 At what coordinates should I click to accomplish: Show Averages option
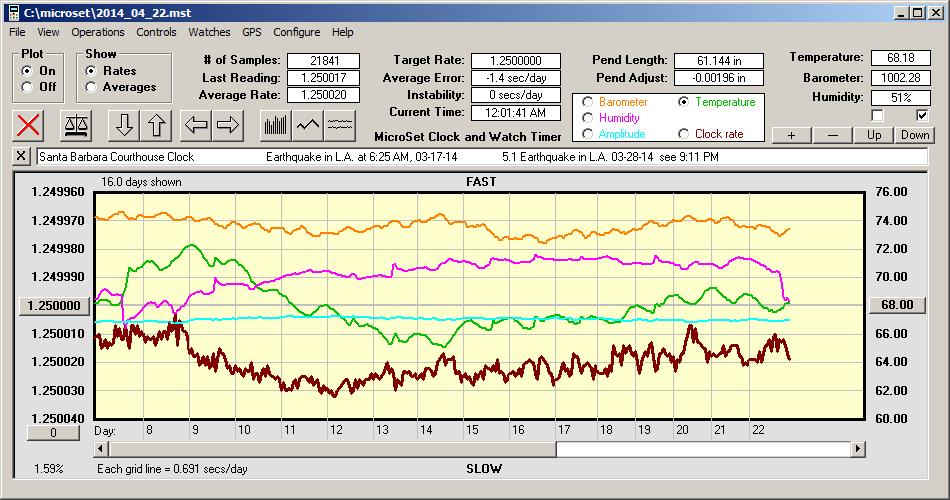coord(91,87)
